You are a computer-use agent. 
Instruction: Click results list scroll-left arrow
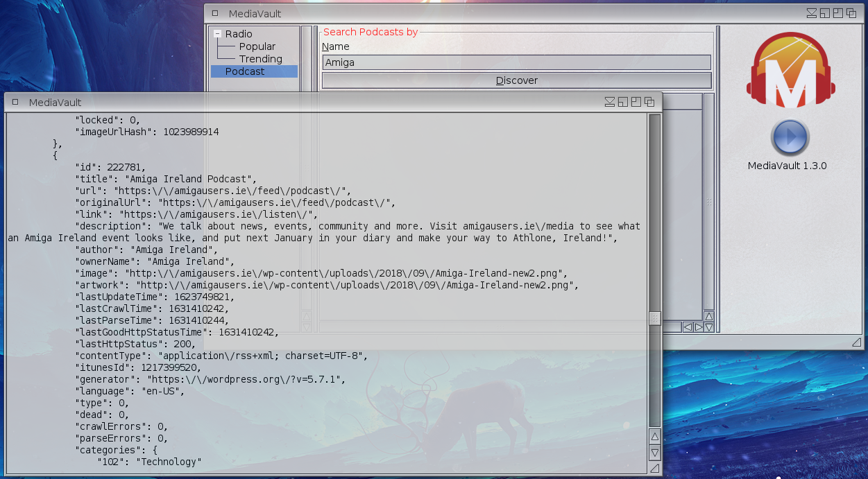(687, 326)
